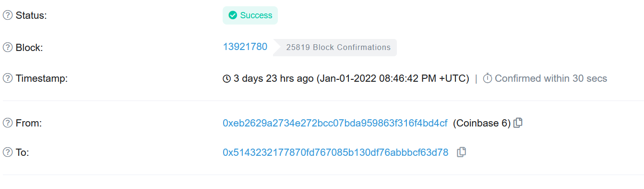The height and width of the screenshot is (189, 644).
Task: Click the Confirmed within 30 secs text
Action: coord(551,78)
